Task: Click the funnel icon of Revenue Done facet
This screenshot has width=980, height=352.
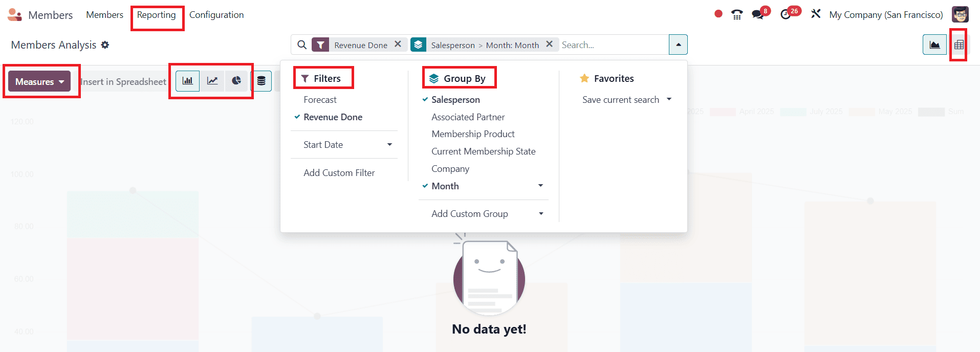Action: pos(320,45)
